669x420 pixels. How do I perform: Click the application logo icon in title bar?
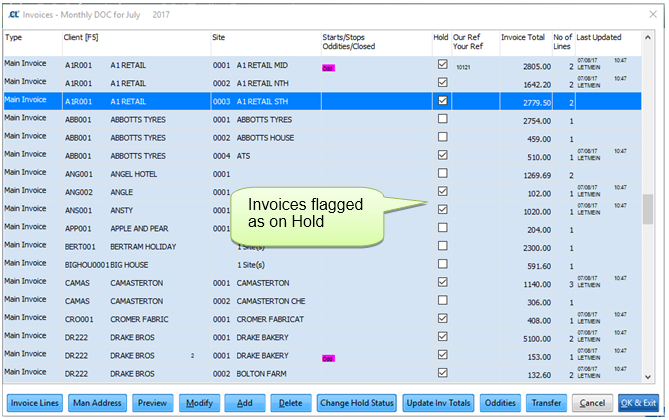(x=14, y=15)
